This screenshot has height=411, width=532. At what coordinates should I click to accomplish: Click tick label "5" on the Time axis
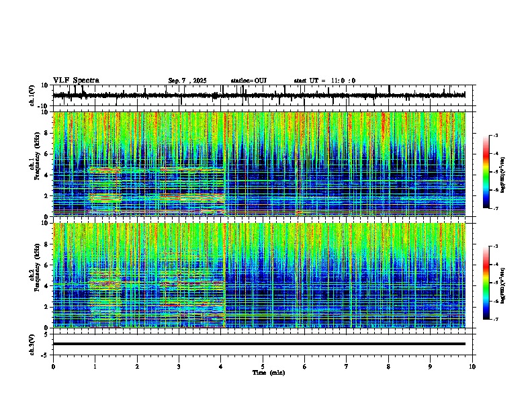(x=263, y=367)
